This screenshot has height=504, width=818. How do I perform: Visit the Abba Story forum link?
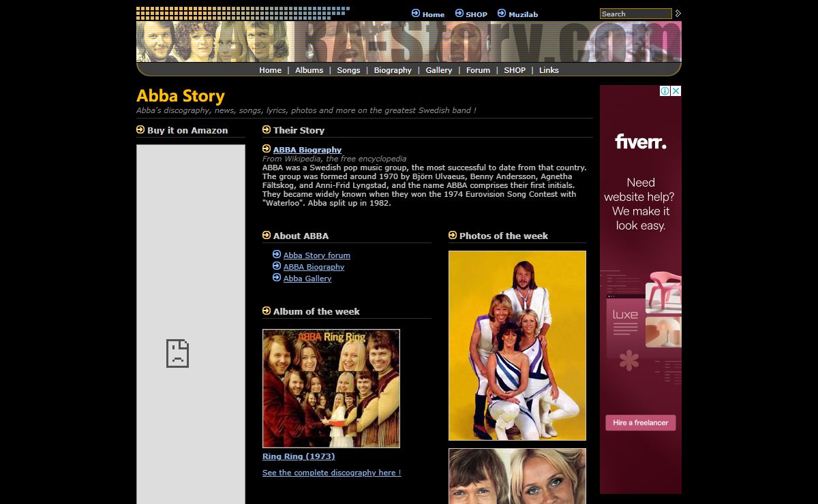[x=317, y=255]
